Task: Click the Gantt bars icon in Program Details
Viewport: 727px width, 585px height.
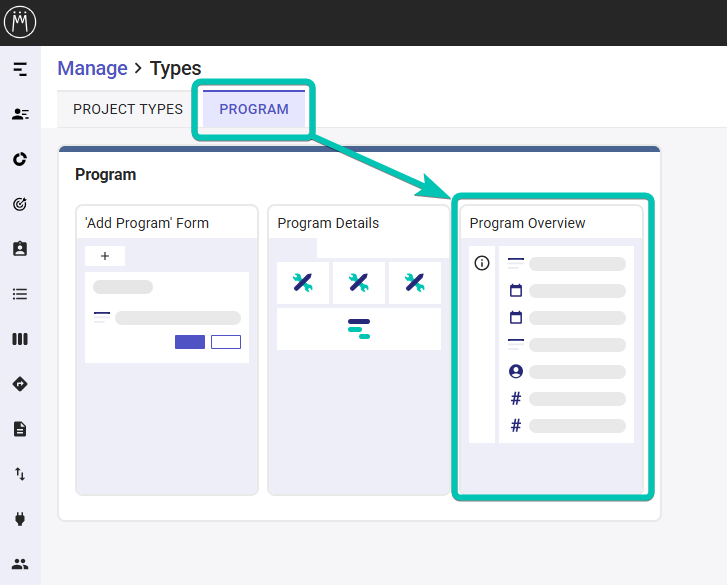Action: (359, 329)
